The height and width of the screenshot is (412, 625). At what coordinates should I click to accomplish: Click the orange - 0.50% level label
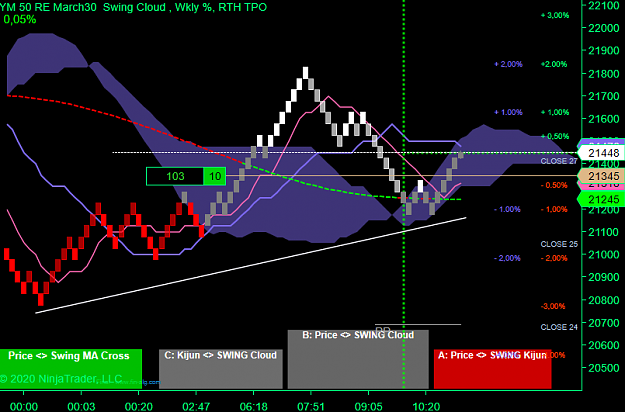click(x=554, y=185)
